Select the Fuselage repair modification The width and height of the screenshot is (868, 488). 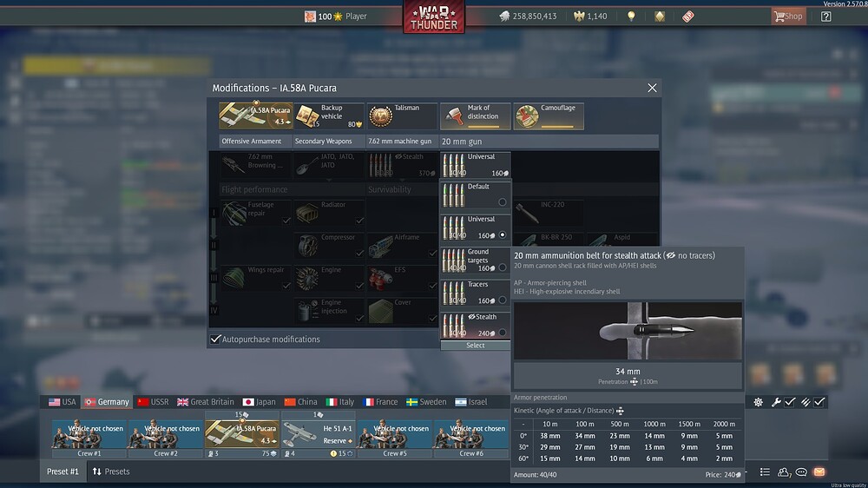click(x=255, y=213)
